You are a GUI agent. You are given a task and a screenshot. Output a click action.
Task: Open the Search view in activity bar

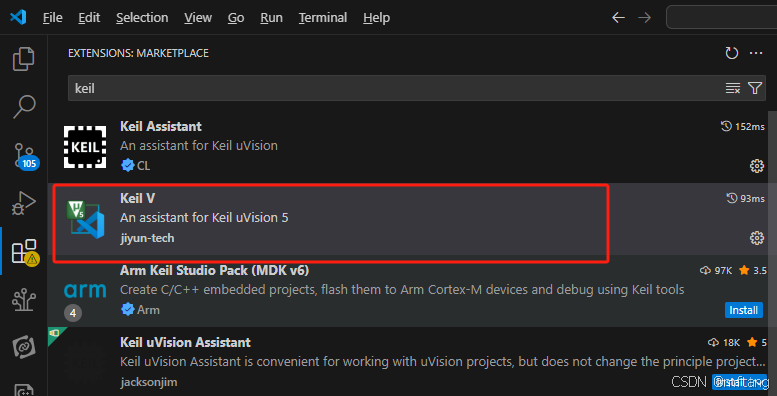click(23, 107)
